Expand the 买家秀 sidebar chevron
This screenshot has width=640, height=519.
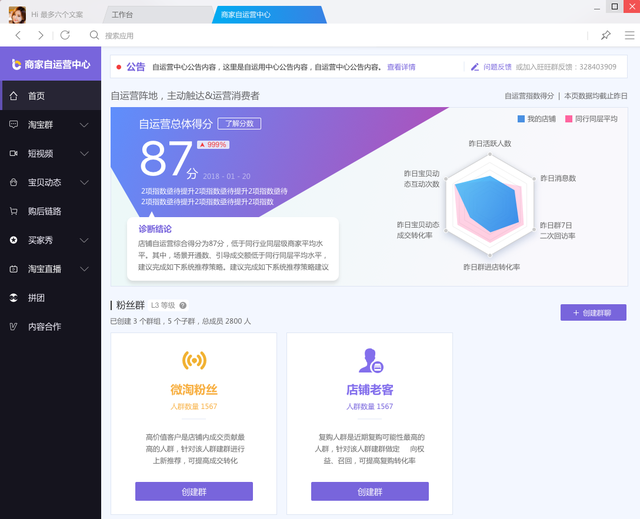coord(84,240)
